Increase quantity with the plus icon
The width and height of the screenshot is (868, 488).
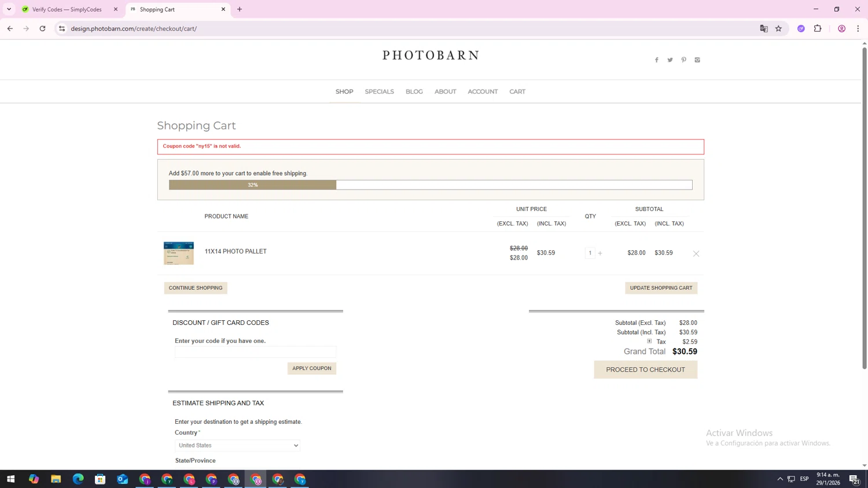pyautogui.click(x=600, y=253)
